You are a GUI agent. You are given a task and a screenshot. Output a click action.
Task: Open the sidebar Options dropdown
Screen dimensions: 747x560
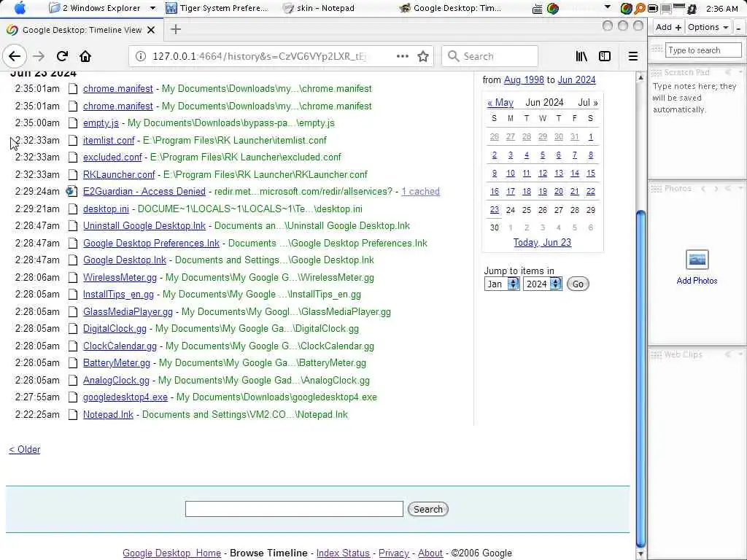(708, 27)
